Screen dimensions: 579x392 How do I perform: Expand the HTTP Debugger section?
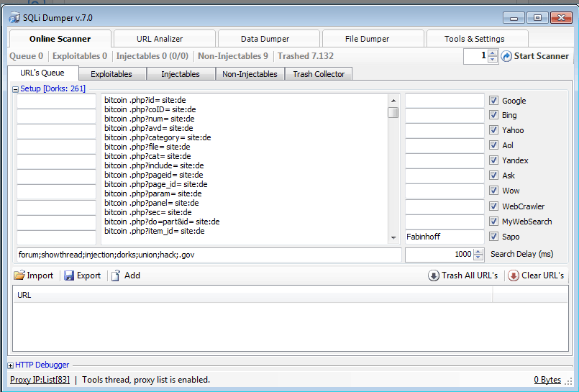[11, 365]
